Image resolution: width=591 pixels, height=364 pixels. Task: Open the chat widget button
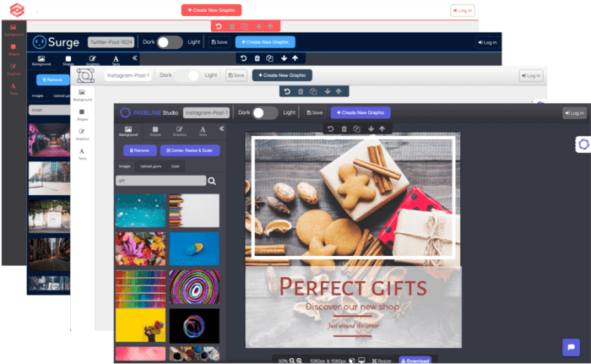tap(571, 347)
